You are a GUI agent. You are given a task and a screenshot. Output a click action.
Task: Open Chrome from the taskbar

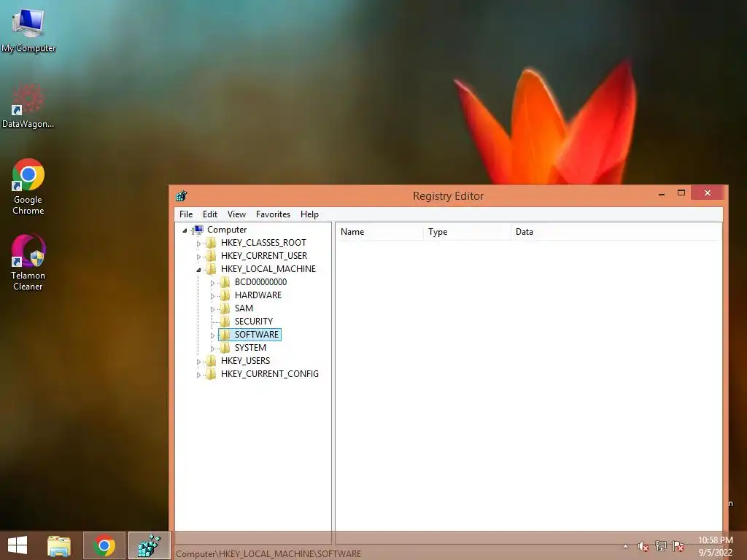[x=104, y=545]
